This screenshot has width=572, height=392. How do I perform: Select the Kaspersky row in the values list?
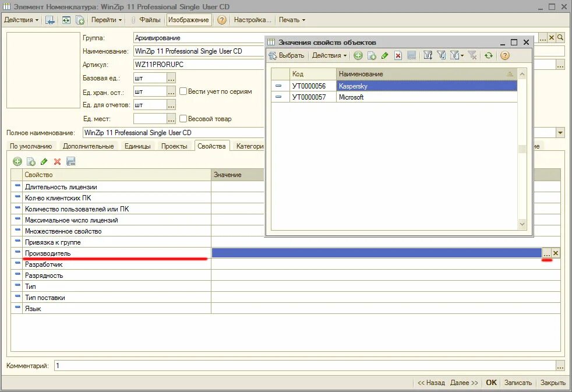(x=394, y=86)
